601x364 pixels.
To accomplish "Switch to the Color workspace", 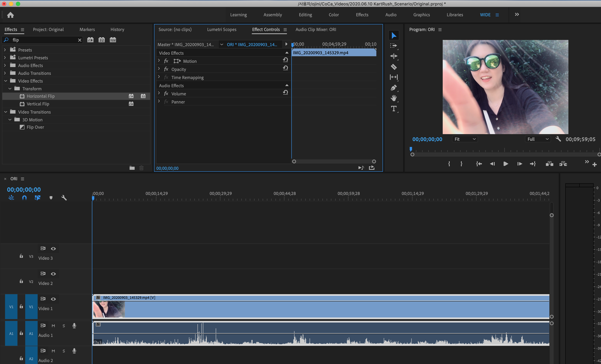I will tap(333, 15).
